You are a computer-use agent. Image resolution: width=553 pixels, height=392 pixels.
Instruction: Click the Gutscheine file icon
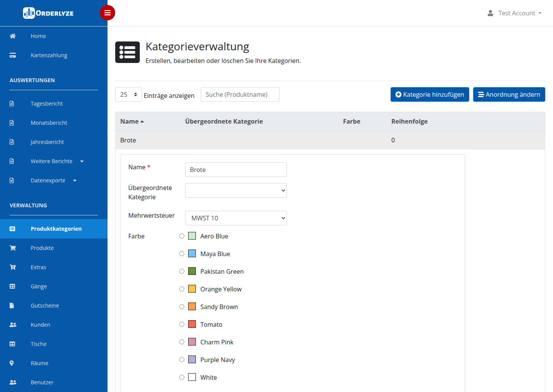[12, 306]
